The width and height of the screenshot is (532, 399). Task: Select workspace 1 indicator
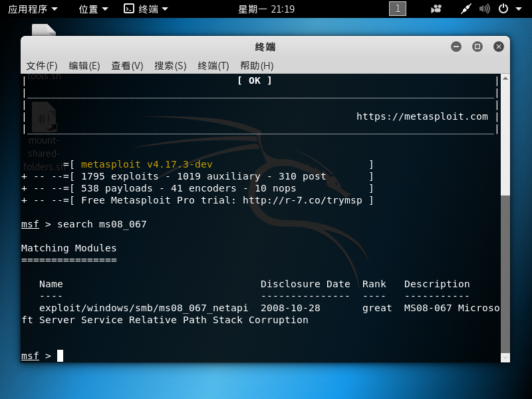[397, 9]
